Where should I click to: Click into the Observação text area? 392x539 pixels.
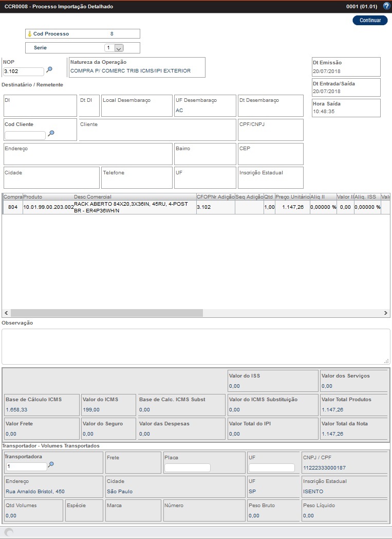click(x=195, y=346)
